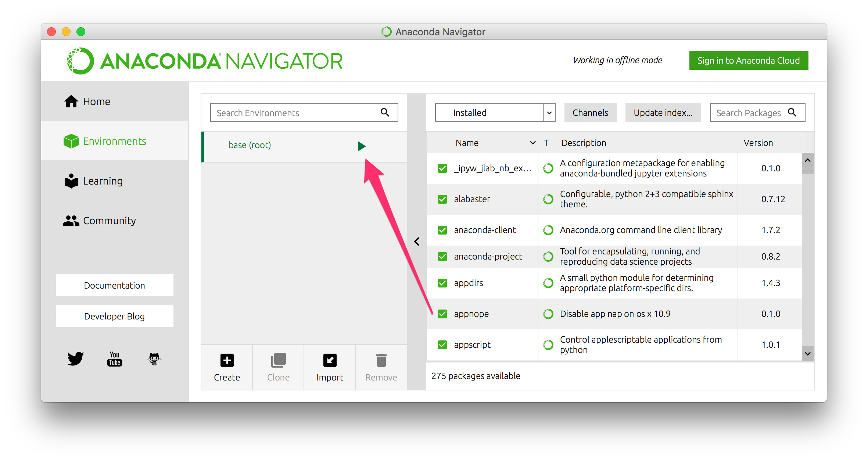Click the Sign in to Anaconda Cloud button

[748, 60]
